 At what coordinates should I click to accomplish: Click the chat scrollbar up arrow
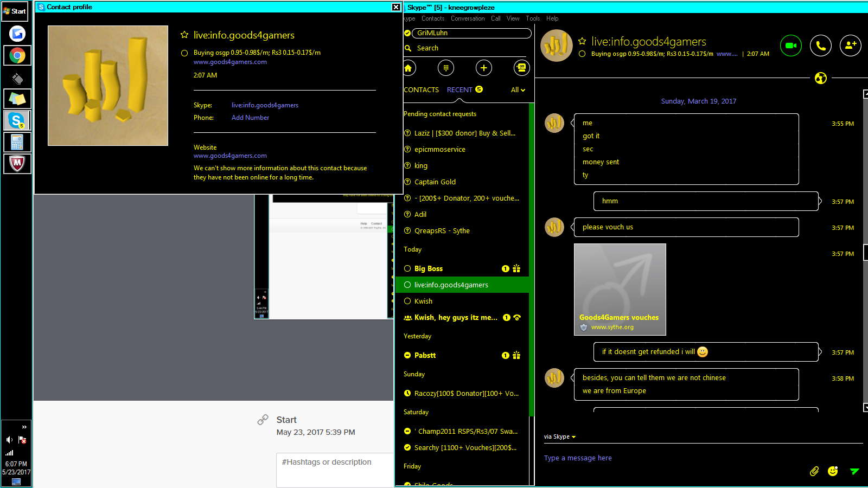[x=865, y=94]
